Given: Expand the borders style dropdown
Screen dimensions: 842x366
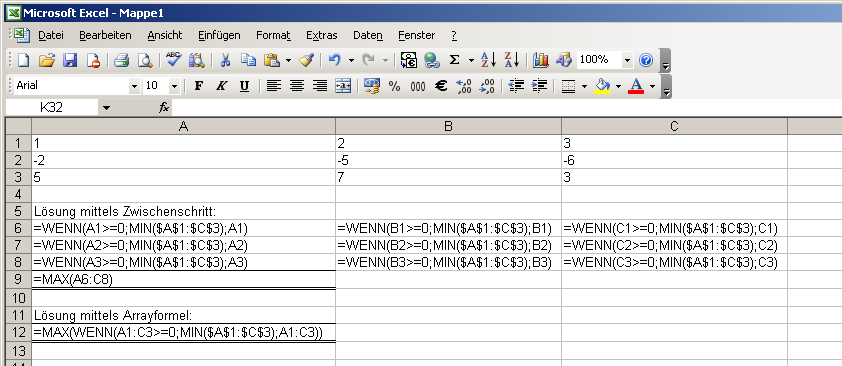Looking at the screenshot, I should [584, 86].
